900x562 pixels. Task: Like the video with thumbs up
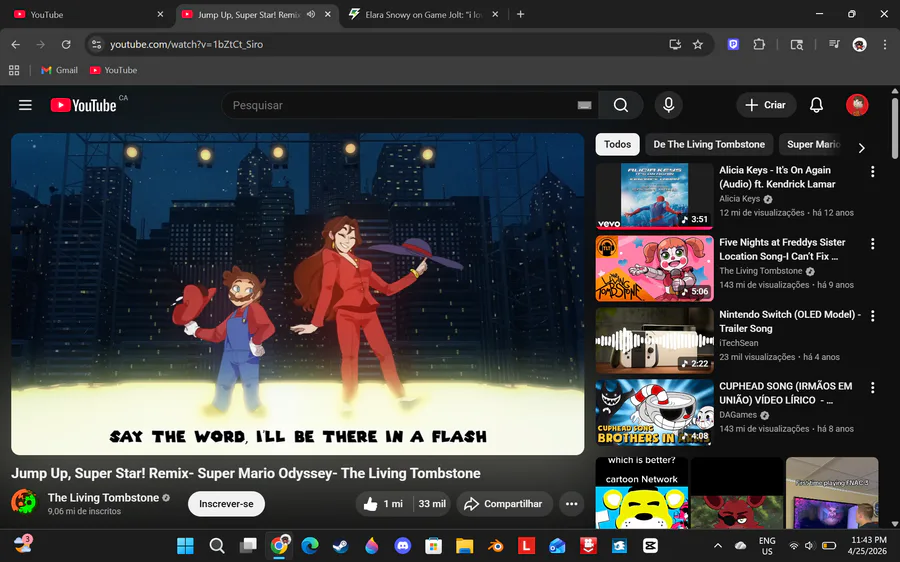(x=383, y=503)
